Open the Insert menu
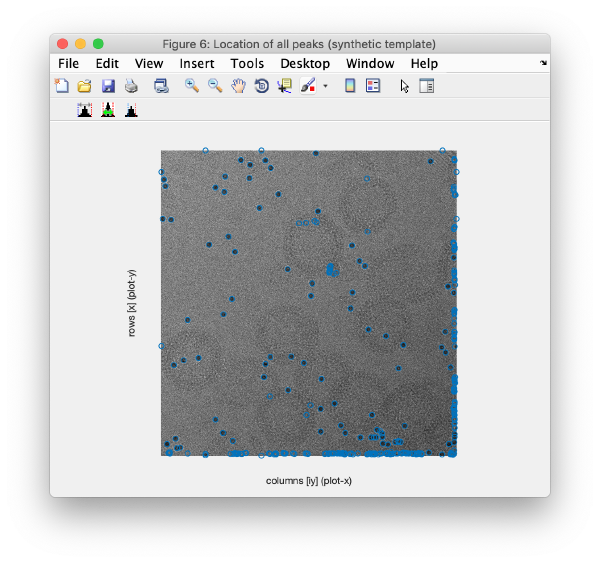600x563 pixels. [x=197, y=63]
